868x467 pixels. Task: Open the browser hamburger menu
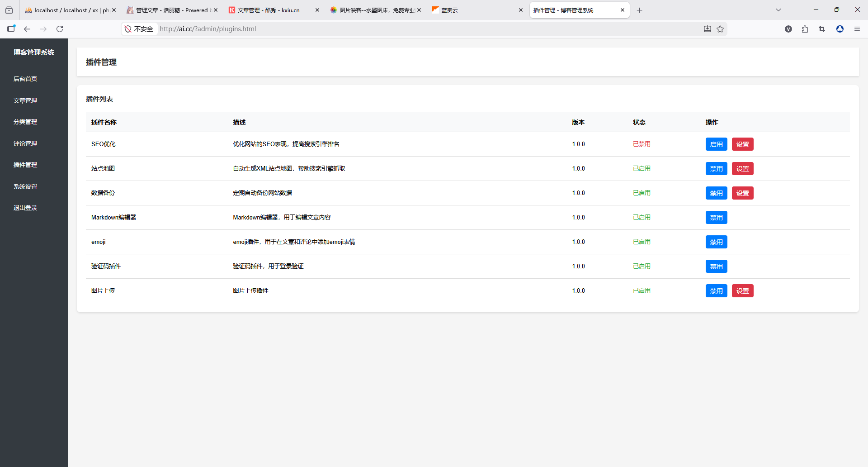pyautogui.click(x=857, y=29)
